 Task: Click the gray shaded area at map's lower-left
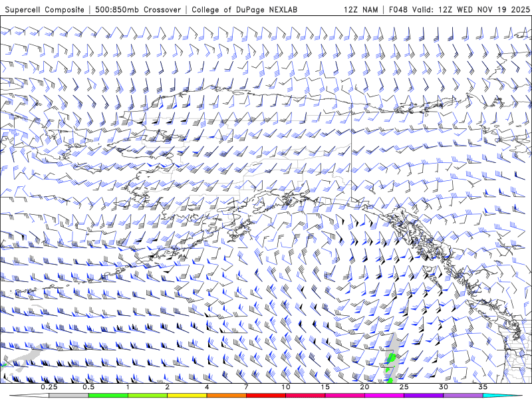(29, 356)
